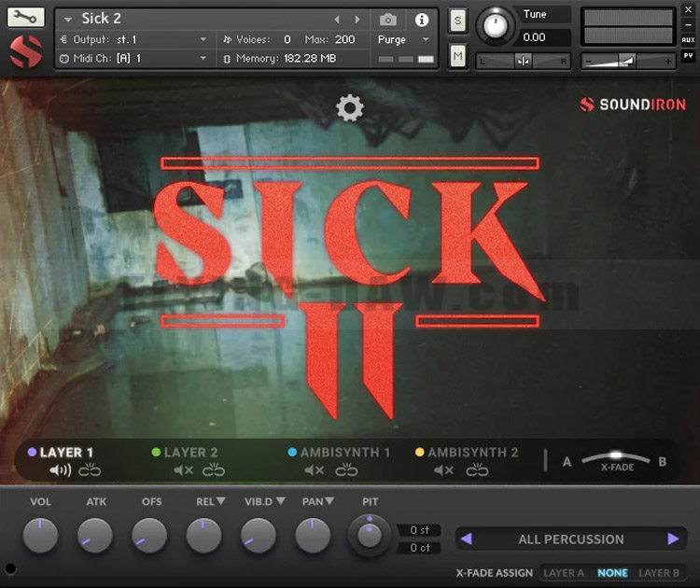Click the PAN knob
The width and height of the screenshot is (700, 588).
click(313, 535)
